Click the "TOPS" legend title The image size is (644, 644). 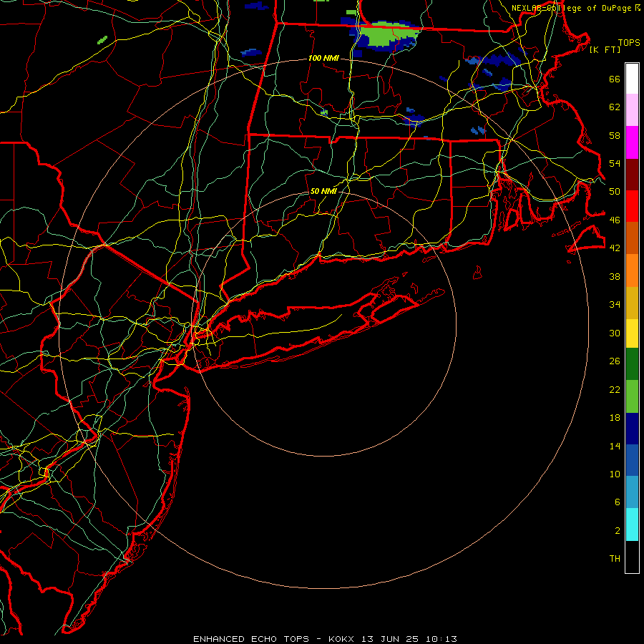[x=629, y=43]
